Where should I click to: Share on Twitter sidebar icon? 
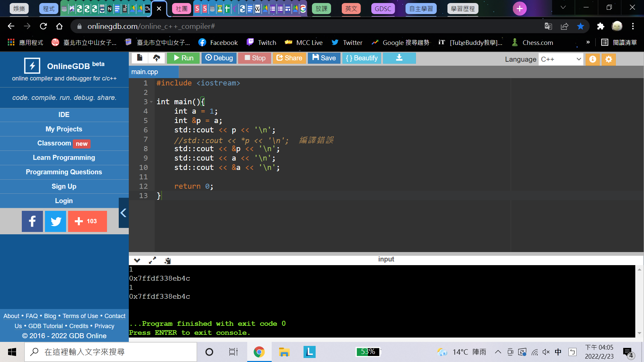(55, 221)
